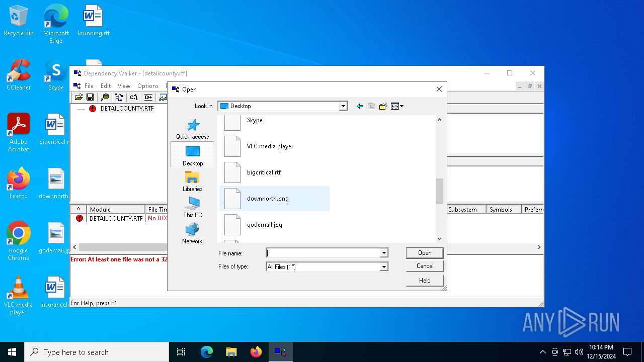
Task: Click the Help button in the dialog
Action: (425, 281)
